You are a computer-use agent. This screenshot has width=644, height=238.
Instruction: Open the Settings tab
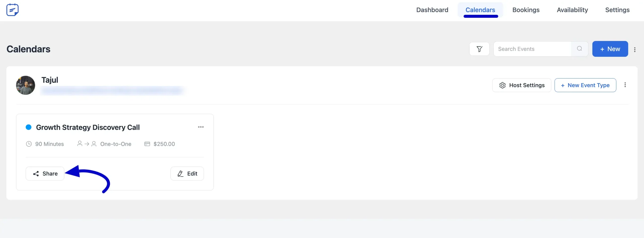pos(617,10)
